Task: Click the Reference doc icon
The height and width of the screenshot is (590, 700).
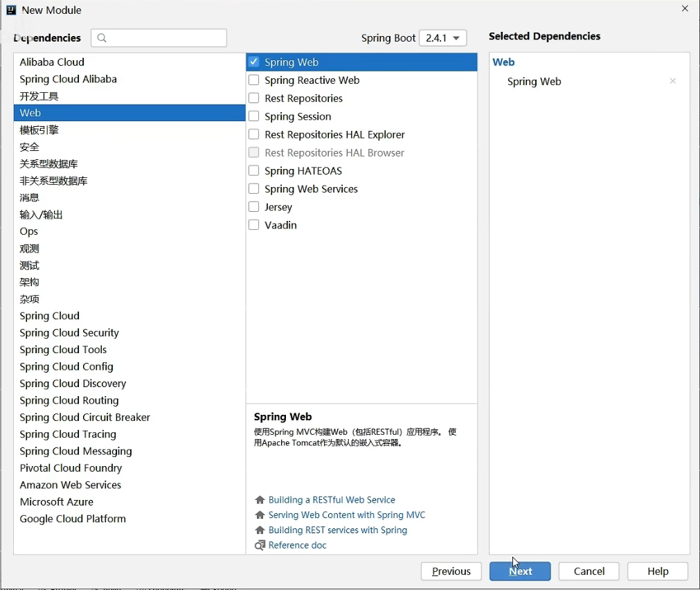Action: pos(260,546)
